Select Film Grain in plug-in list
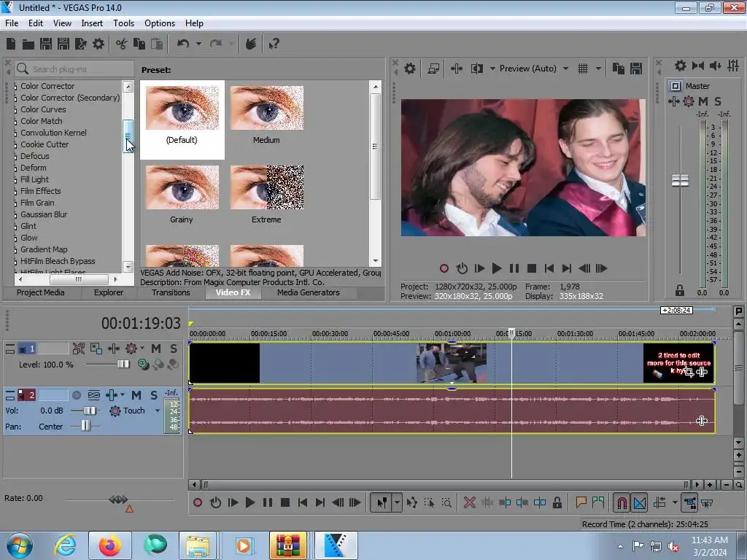This screenshot has height=560, width=747. click(x=37, y=203)
